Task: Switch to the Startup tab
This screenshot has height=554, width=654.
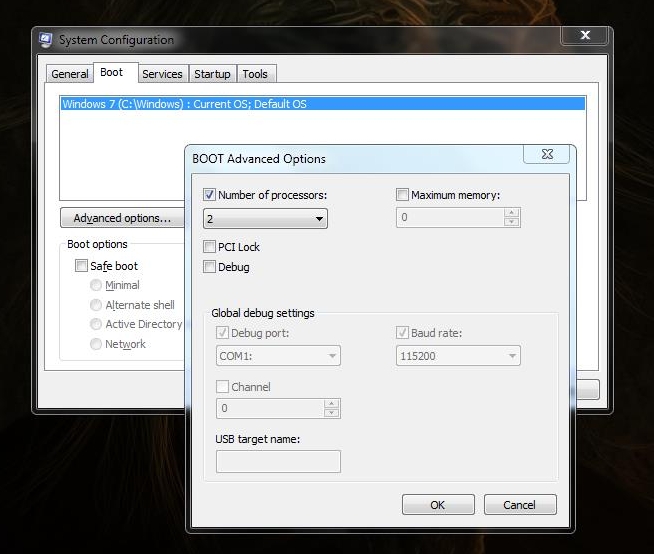Action: pyautogui.click(x=213, y=74)
